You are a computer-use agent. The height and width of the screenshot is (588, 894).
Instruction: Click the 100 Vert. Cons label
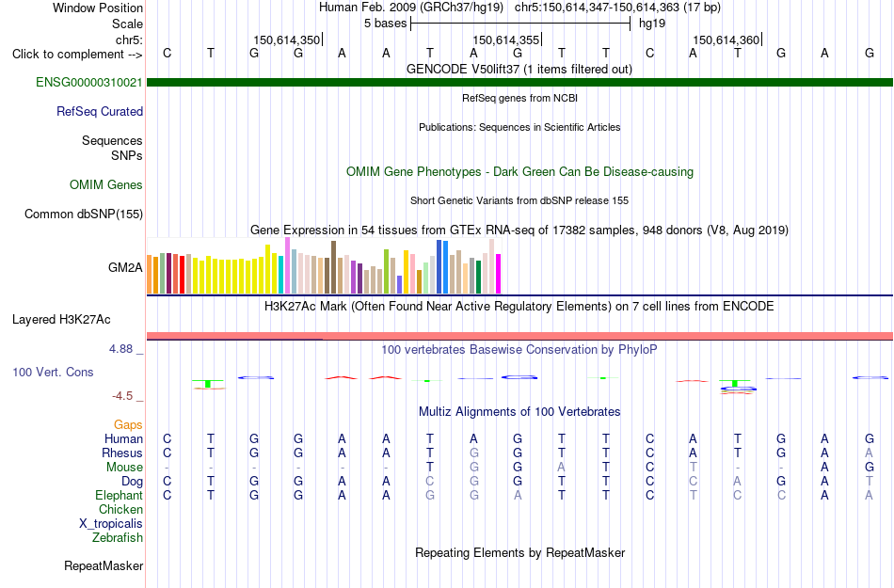pyautogui.click(x=53, y=372)
